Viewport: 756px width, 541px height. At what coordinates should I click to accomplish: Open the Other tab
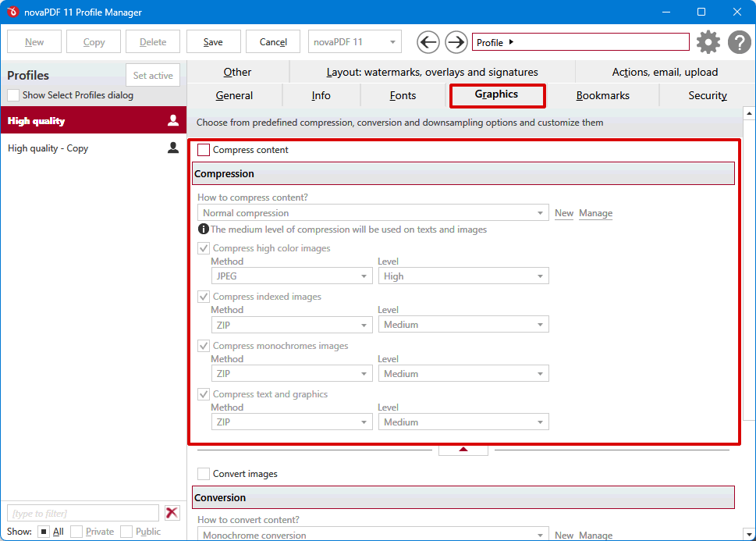point(237,72)
